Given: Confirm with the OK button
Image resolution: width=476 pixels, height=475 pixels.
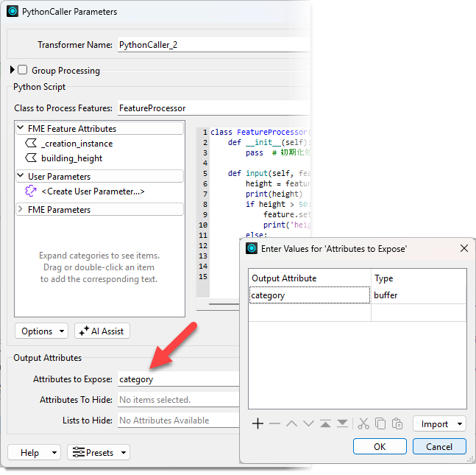Looking at the screenshot, I should point(380,446).
